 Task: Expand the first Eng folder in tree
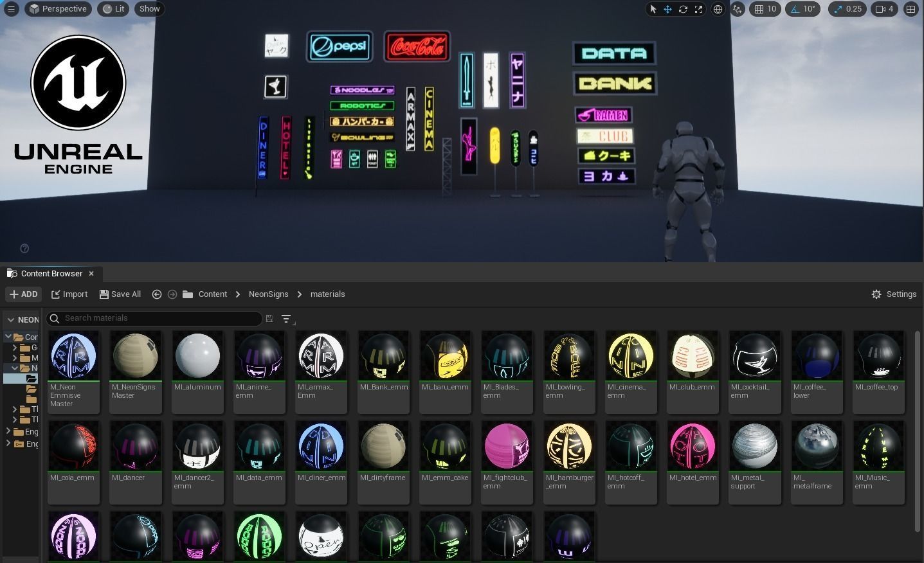(8, 431)
